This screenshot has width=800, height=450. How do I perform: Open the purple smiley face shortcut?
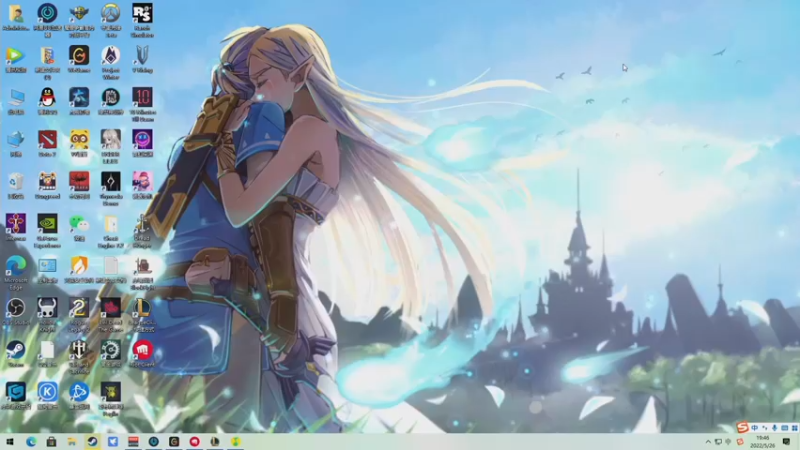point(142,139)
